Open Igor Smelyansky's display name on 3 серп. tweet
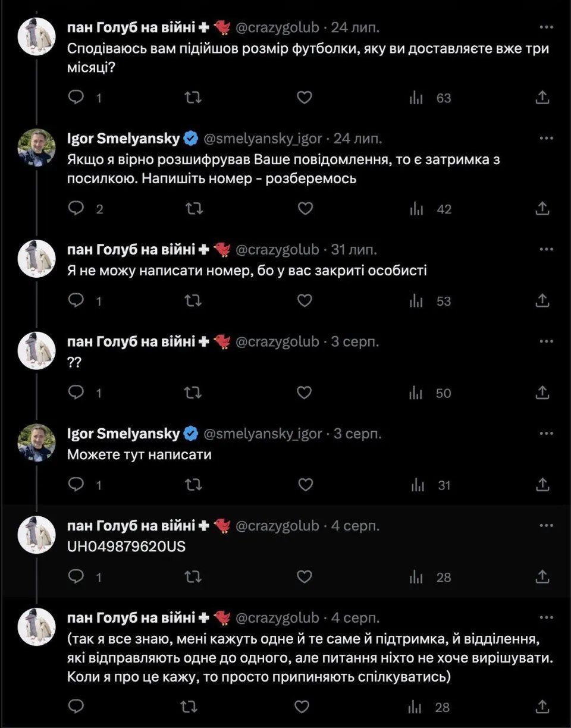The image size is (571, 728). (x=123, y=434)
